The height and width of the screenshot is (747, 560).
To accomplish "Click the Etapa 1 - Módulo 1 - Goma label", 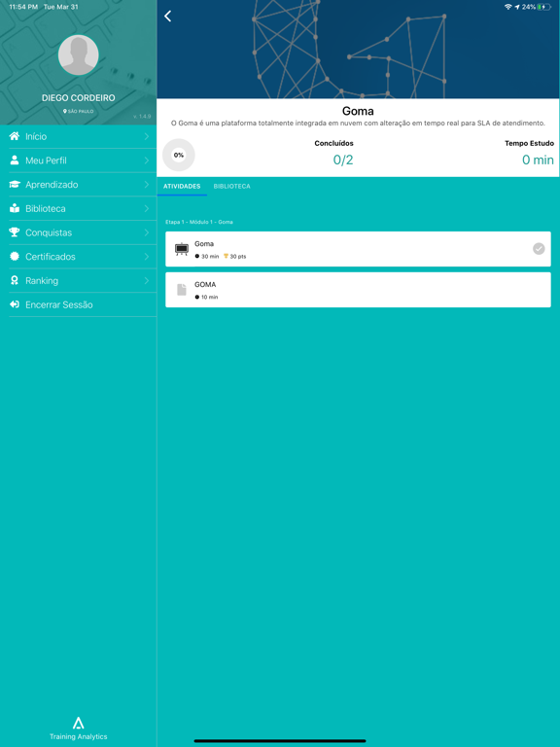I will (x=199, y=222).
